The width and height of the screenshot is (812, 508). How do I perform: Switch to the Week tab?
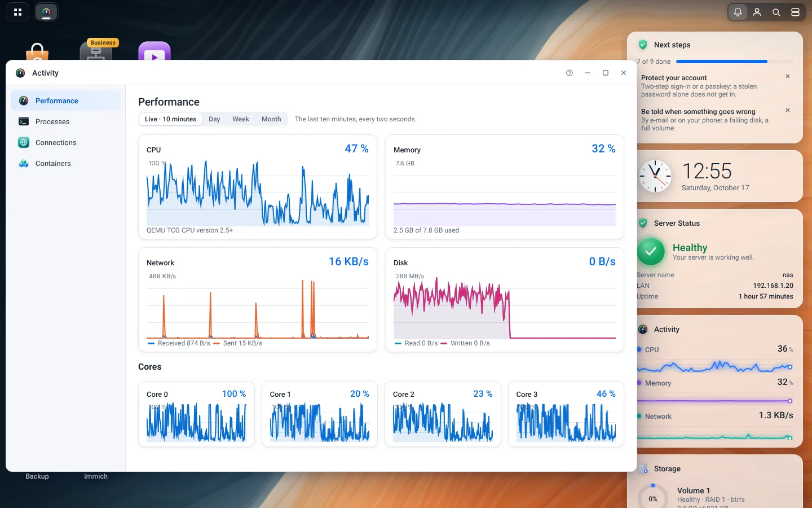[241, 119]
